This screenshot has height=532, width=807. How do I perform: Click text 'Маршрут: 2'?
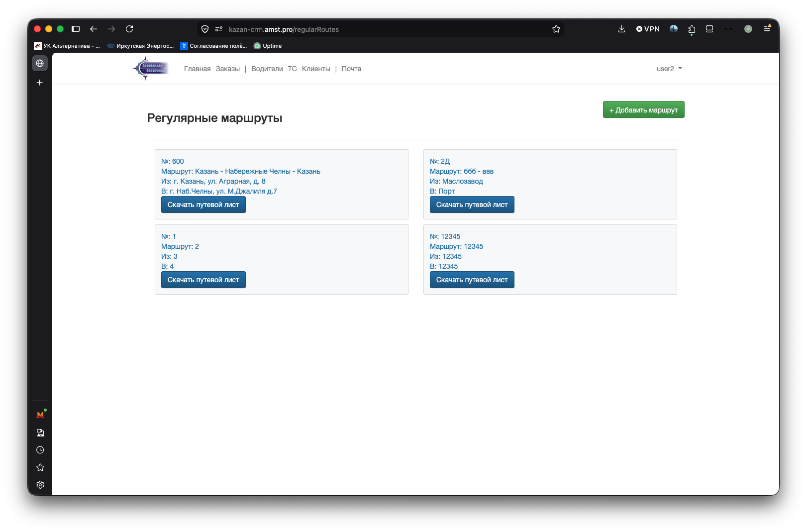point(180,246)
